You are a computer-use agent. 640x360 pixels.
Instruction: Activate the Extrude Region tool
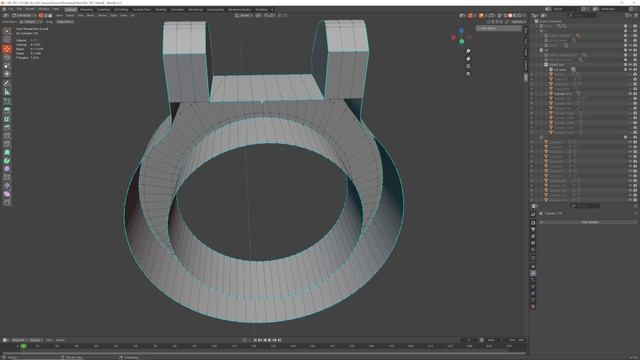pyautogui.click(x=7, y=110)
